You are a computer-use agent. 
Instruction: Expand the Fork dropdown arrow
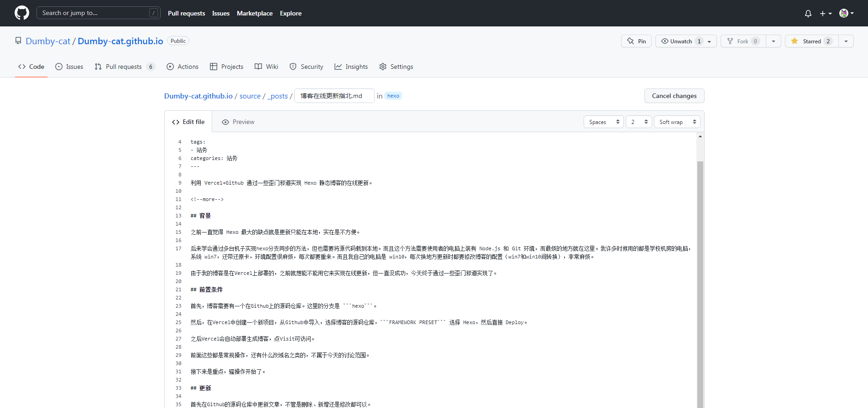click(x=773, y=41)
